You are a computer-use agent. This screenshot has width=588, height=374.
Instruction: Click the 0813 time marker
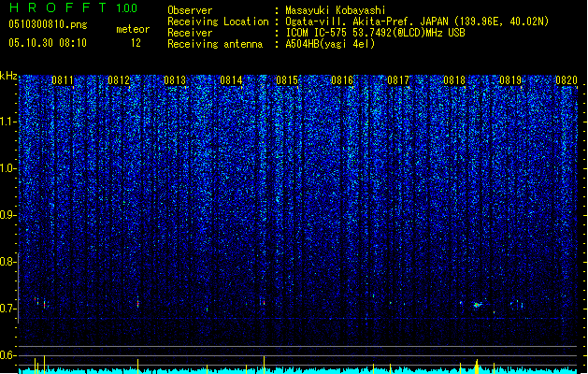(x=175, y=80)
